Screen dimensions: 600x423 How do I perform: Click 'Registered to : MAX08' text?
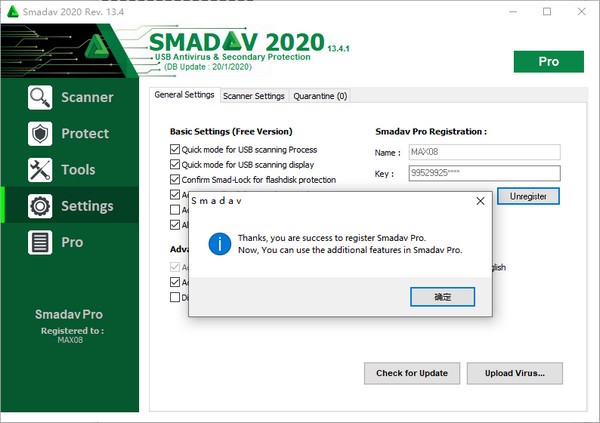point(72,335)
